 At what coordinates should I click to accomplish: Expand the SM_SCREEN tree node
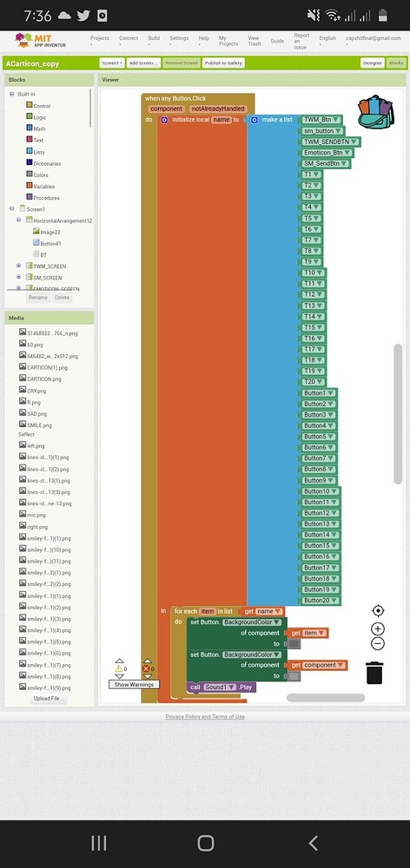[18, 278]
